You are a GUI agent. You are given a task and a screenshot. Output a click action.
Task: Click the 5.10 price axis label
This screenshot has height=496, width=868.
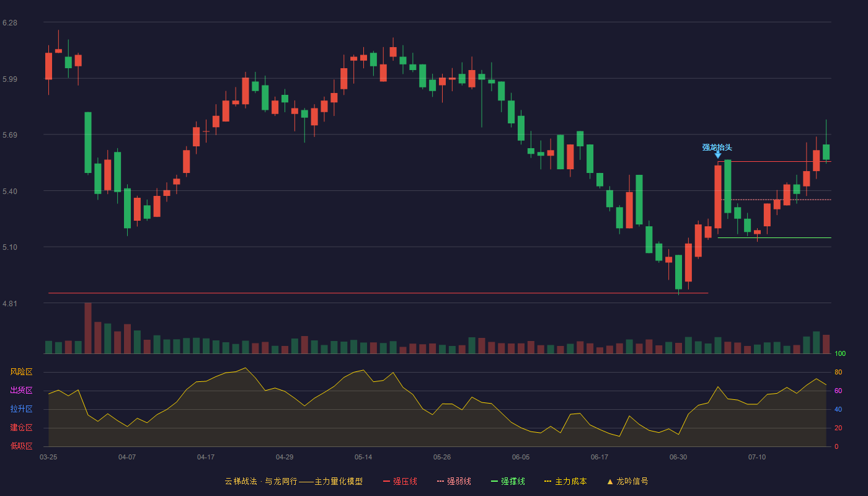10,247
